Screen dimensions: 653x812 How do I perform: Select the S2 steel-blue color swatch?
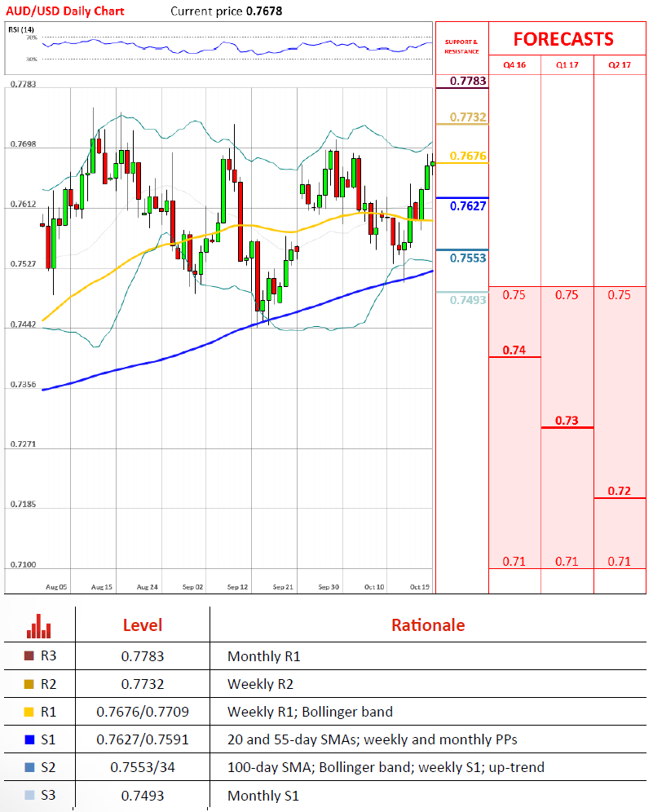29,767
